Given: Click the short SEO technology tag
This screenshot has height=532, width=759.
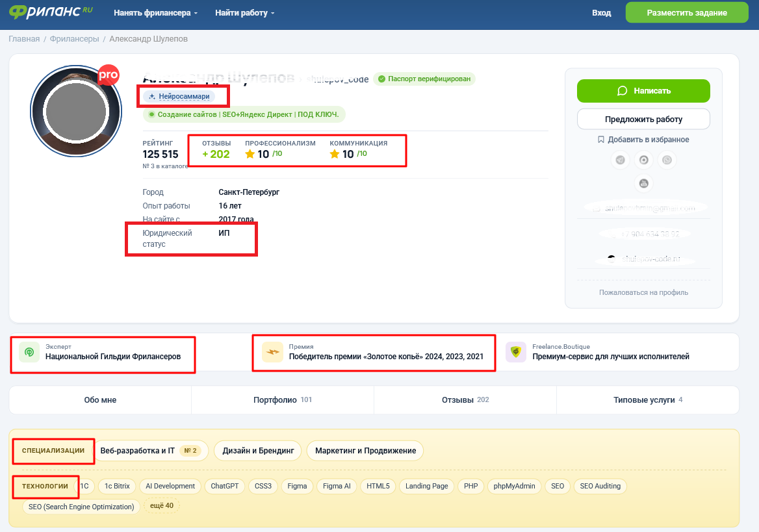Looking at the screenshot, I should click(558, 486).
